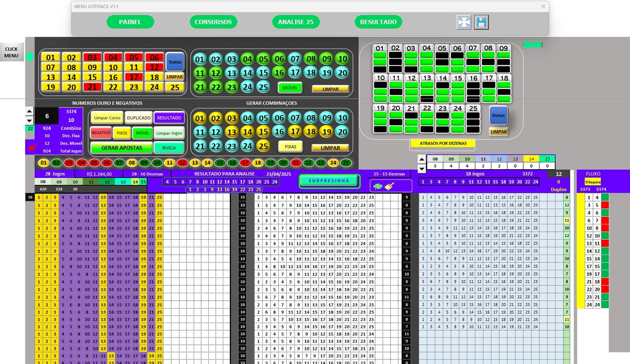The width and height of the screenshot is (630, 364).
Task: Click the fullscreen expand arrows icon
Action: click(x=464, y=22)
